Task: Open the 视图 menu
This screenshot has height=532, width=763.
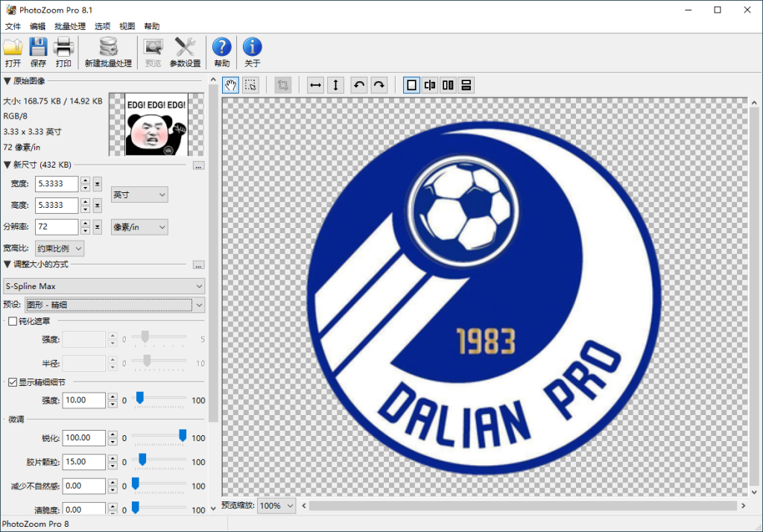Action: [x=127, y=26]
